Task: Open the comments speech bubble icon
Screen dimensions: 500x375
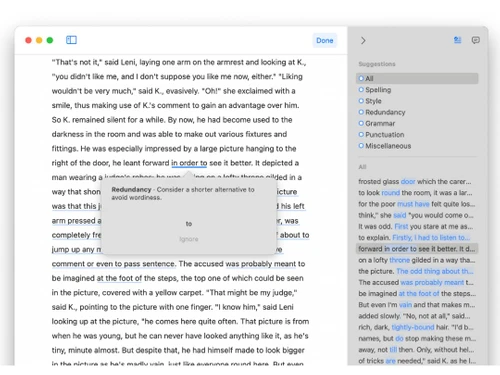Action: click(x=476, y=40)
